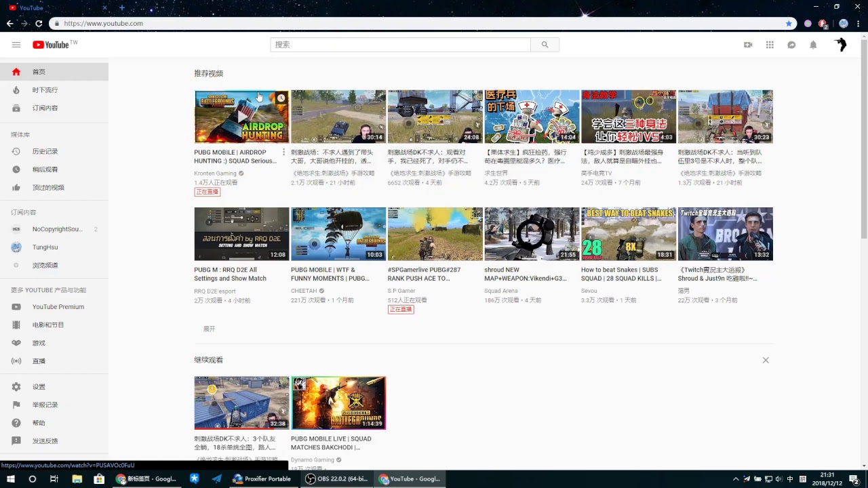Open the hamburger guide menu

point(16,45)
